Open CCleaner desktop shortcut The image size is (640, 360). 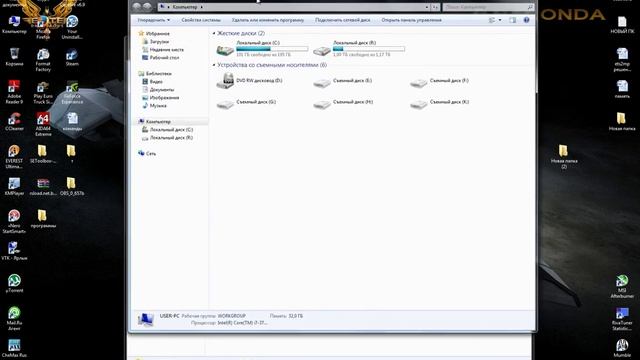click(14, 121)
